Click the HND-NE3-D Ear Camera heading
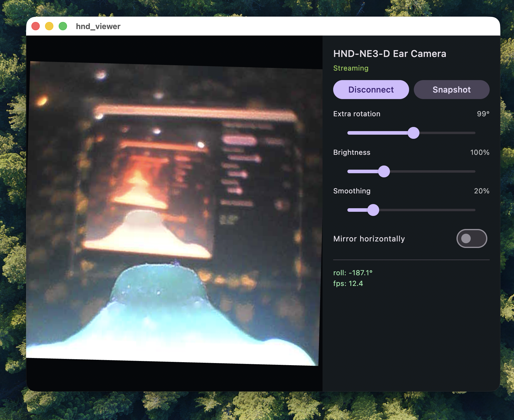The height and width of the screenshot is (420, 514). 390,54
